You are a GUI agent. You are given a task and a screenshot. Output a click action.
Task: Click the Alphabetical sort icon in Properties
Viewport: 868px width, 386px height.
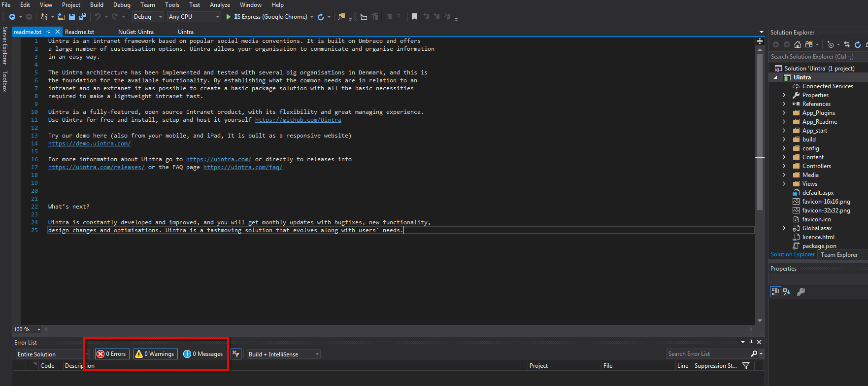coord(787,292)
